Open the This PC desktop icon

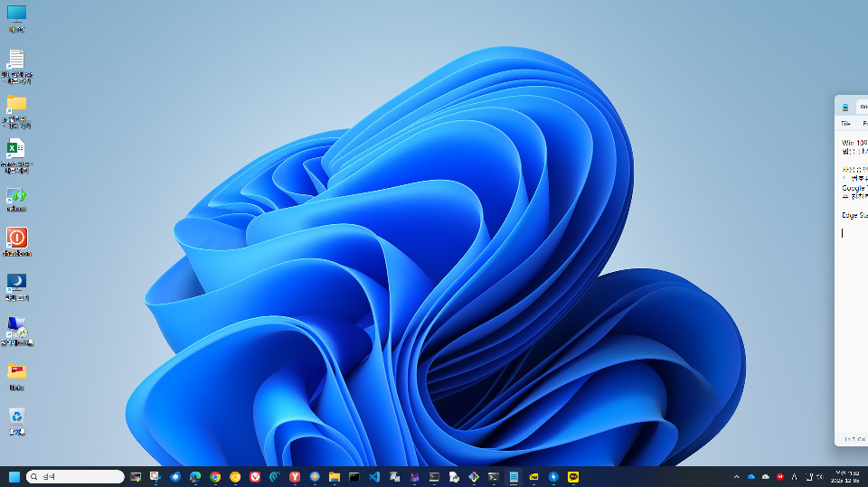tap(16, 19)
